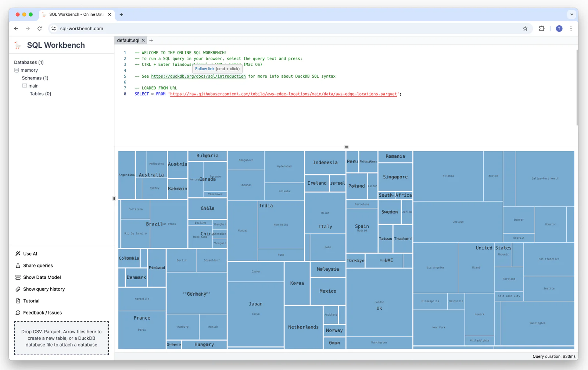Select the Germany label in the treemap

click(x=197, y=294)
